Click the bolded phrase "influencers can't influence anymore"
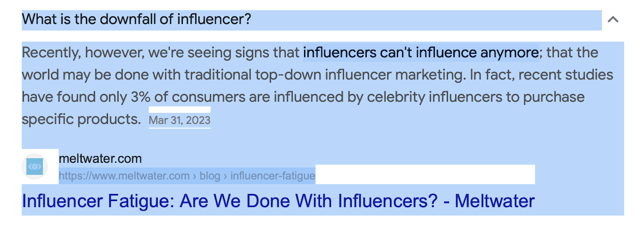This screenshot has width=644, height=235. (420, 53)
